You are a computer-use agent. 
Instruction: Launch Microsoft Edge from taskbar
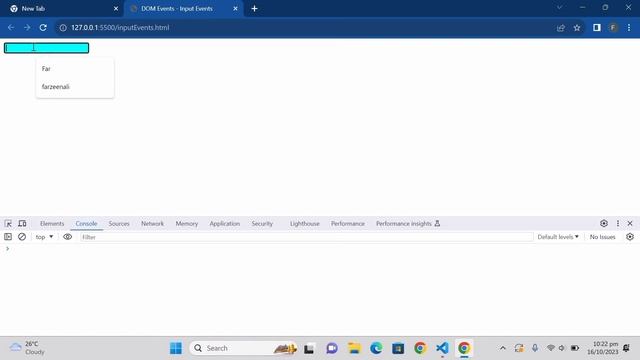tap(376, 348)
